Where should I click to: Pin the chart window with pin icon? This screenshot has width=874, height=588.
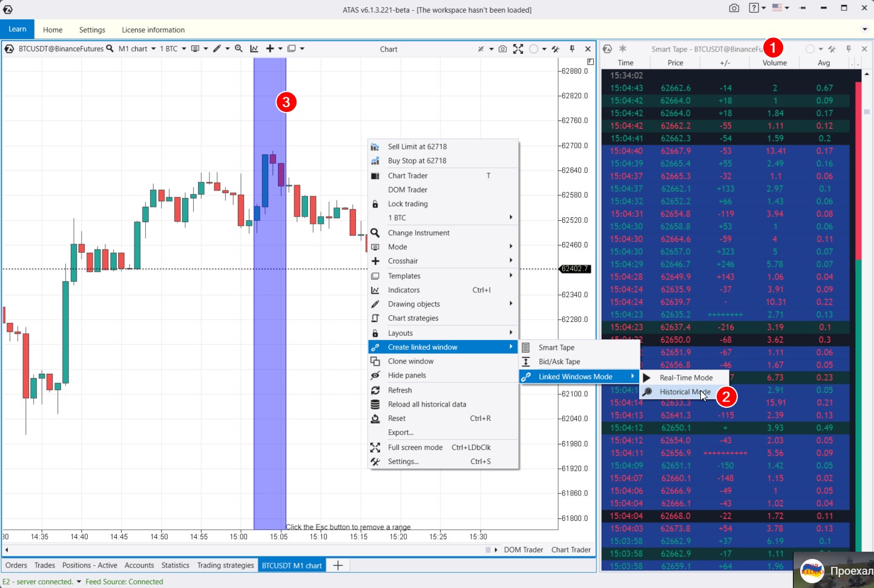click(x=572, y=49)
